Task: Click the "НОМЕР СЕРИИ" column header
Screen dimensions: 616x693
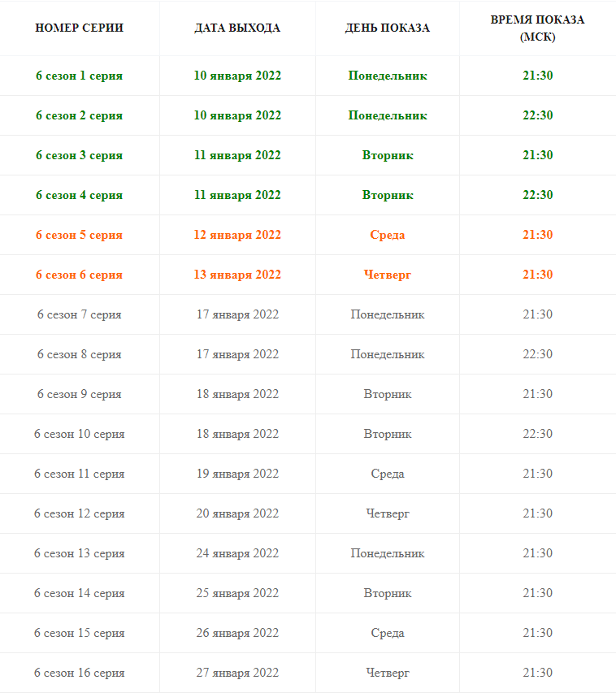Action: (80, 28)
